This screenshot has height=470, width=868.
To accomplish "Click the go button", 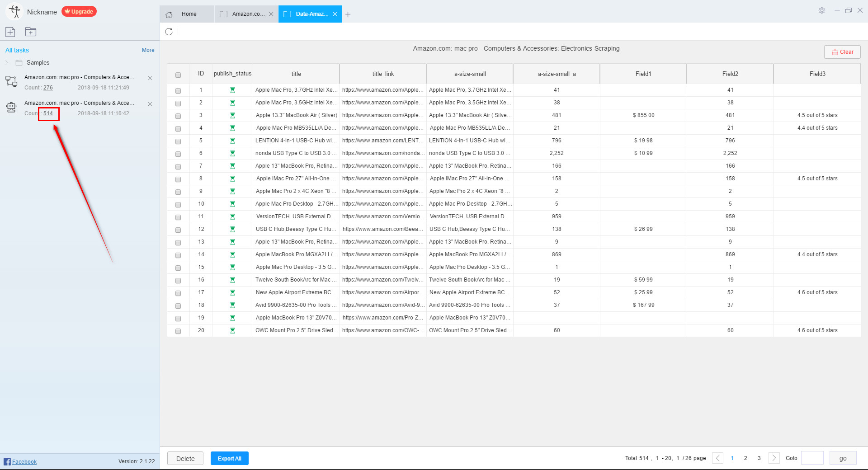I will point(843,458).
